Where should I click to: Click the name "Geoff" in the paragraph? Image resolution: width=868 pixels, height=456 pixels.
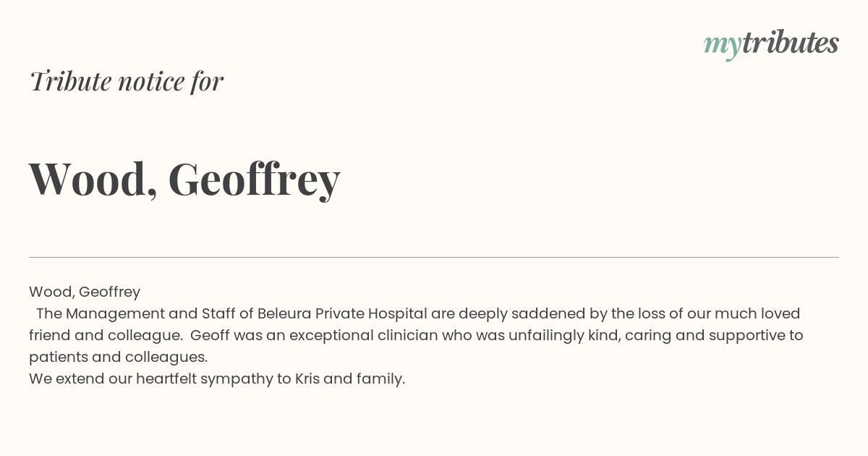(210, 335)
